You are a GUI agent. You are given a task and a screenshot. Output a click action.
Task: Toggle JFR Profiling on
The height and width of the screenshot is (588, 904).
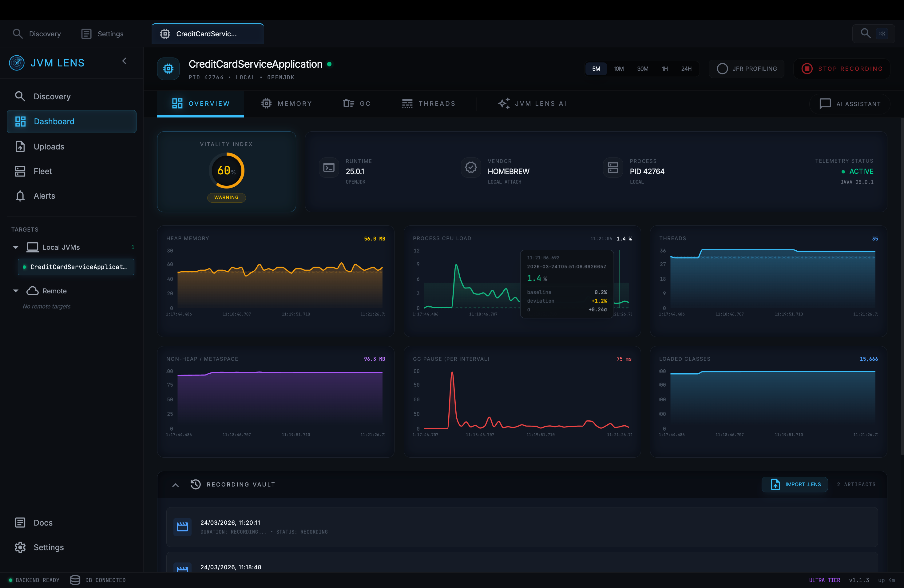tap(746, 69)
